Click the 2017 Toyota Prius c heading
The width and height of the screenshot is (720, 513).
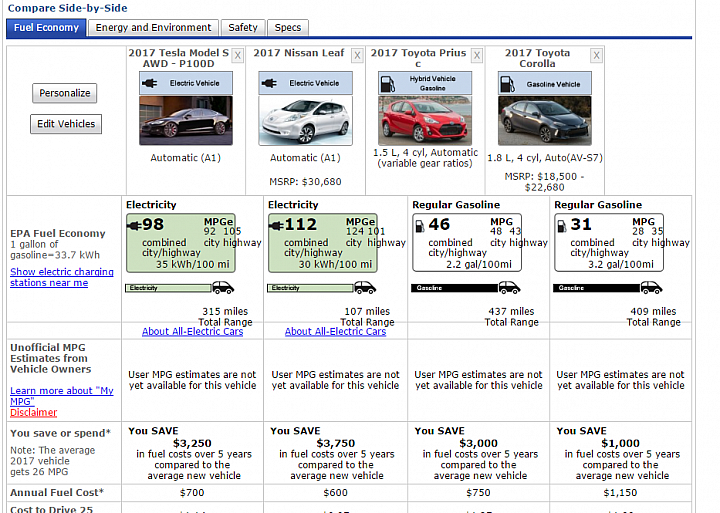pos(418,58)
